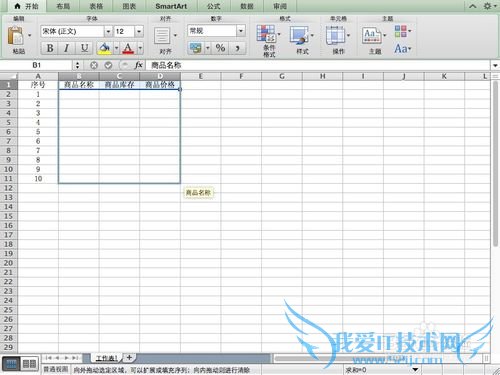Add a new sheet with plus tab
The height and width of the screenshot is (375, 500).
click(129, 358)
